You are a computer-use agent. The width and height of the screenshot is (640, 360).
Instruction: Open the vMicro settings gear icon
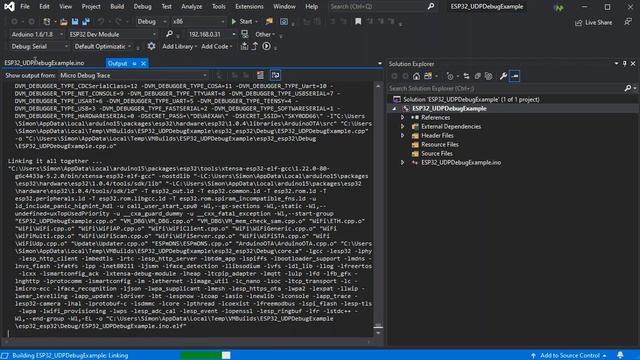coord(151,46)
